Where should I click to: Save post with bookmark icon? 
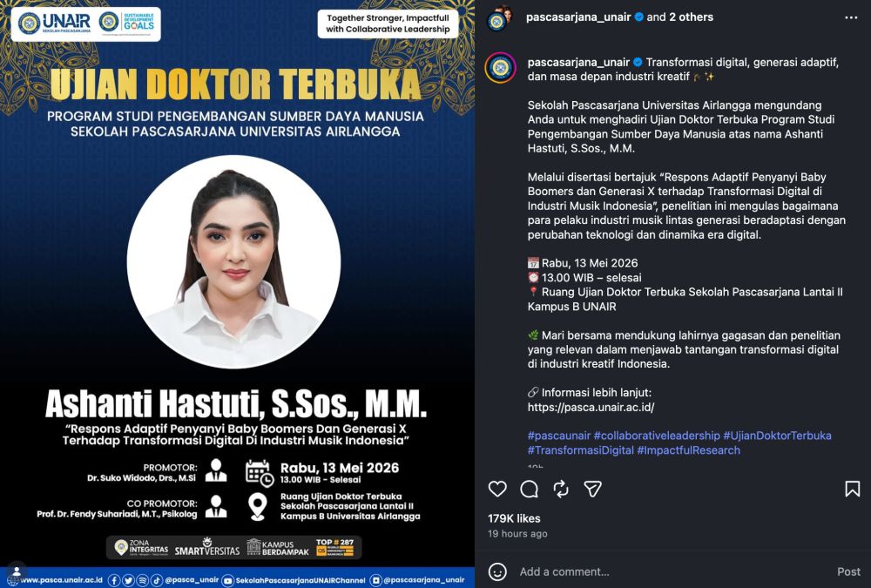tap(852, 489)
